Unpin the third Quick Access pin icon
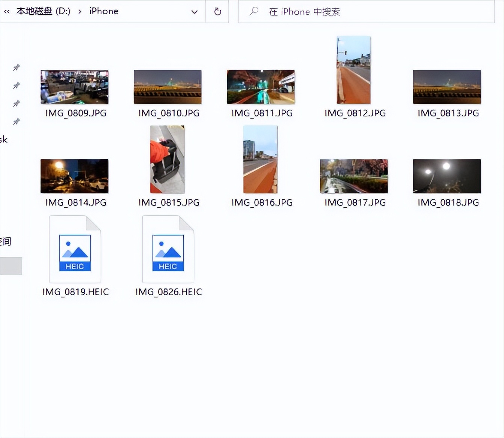 click(x=16, y=104)
